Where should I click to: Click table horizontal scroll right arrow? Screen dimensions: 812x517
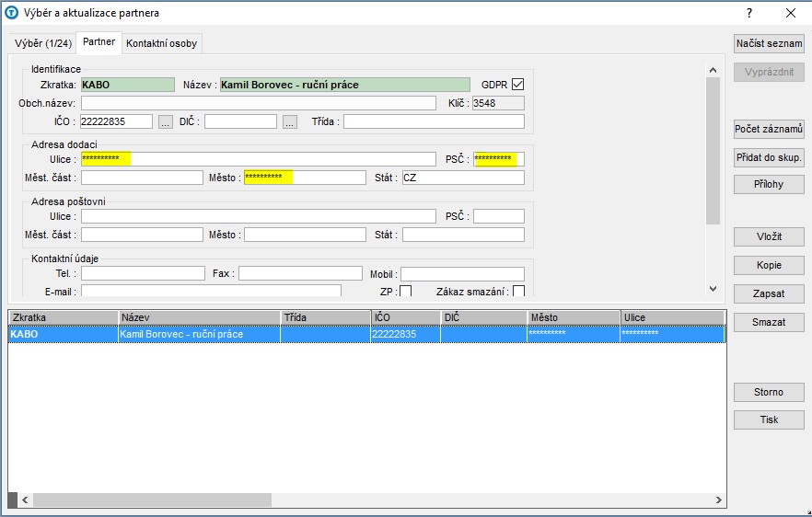coord(719,500)
